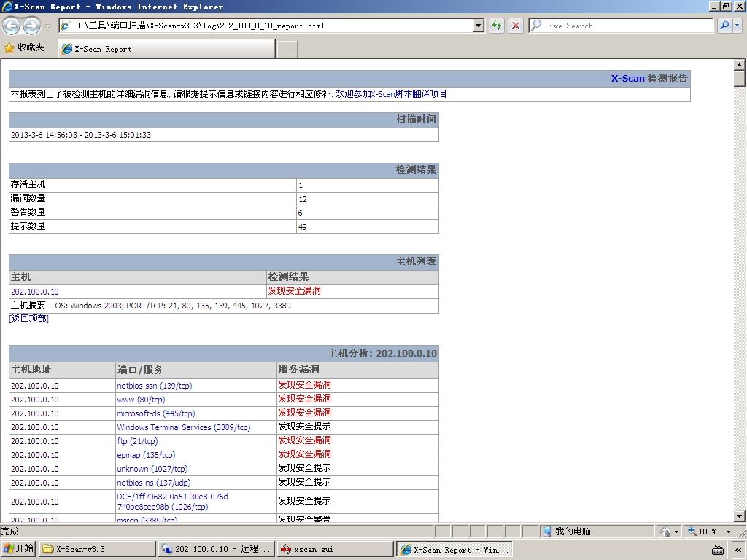
Task: Click the browser Back arrow button
Action: tap(12, 26)
